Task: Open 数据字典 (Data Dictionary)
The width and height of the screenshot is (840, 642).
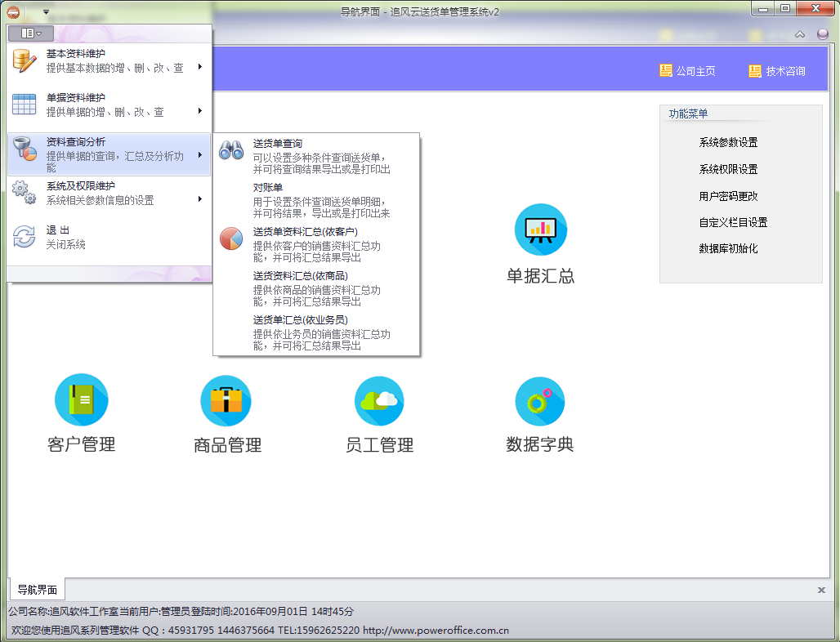Action: pyautogui.click(x=539, y=411)
